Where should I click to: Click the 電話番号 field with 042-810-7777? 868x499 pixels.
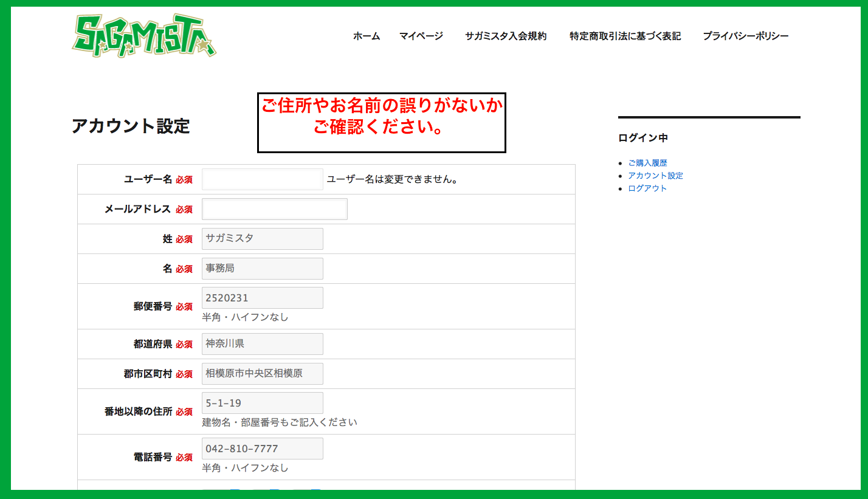pos(263,449)
